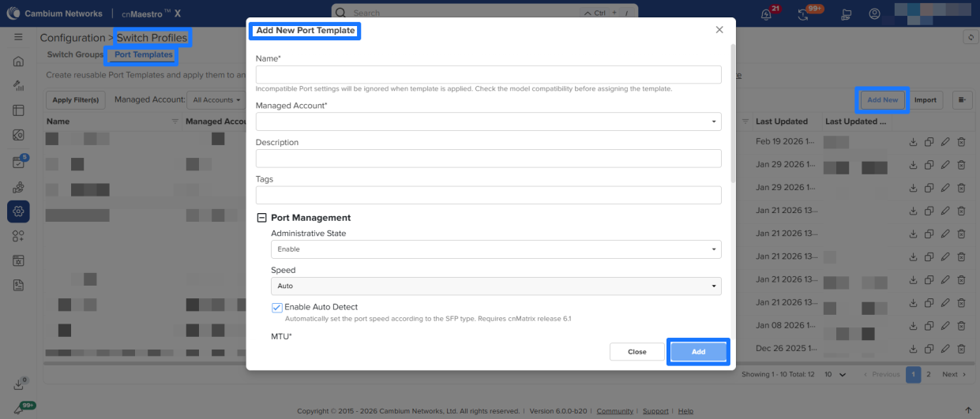Screen dimensions: 980x419
Task: Go to page 2 of results
Action: 929,374
